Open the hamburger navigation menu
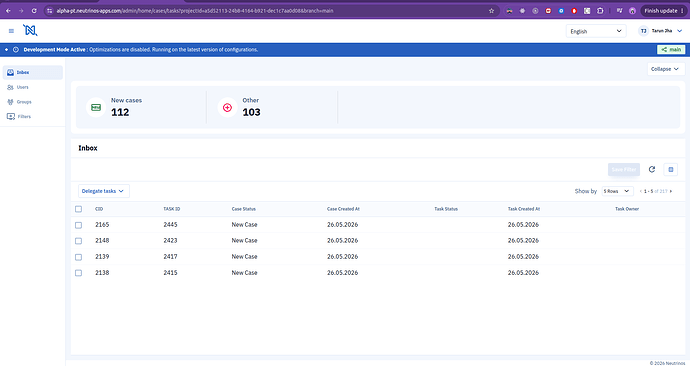Viewport: 690px width, 366px height. [x=11, y=31]
